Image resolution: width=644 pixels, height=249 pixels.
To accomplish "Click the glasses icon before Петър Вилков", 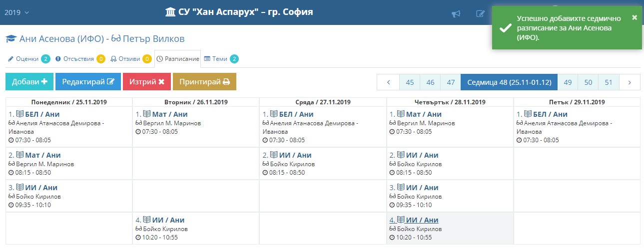I will point(116,39).
